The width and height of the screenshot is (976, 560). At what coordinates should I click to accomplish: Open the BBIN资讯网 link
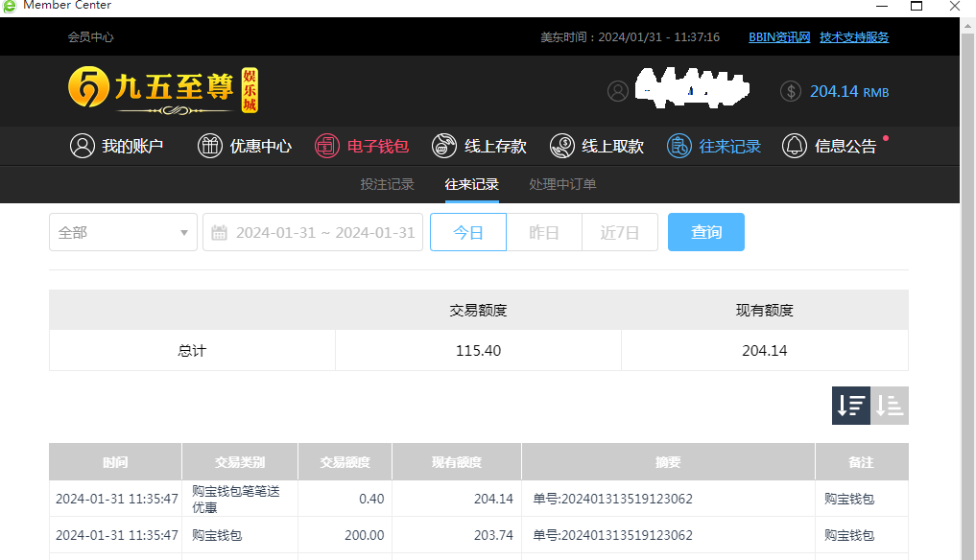pyautogui.click(x=779, y=37)
